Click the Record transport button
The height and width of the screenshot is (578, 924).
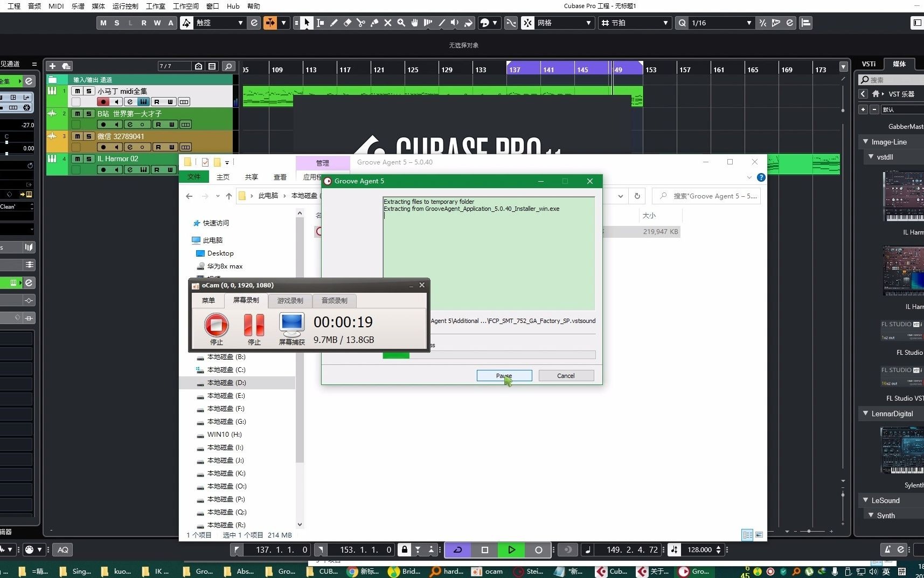coord(538,549)
